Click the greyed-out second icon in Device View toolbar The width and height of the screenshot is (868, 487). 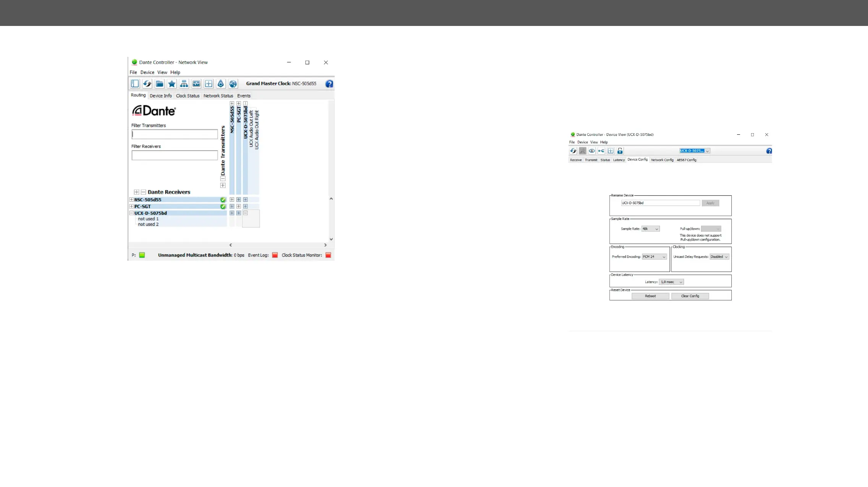pos(582,151)
